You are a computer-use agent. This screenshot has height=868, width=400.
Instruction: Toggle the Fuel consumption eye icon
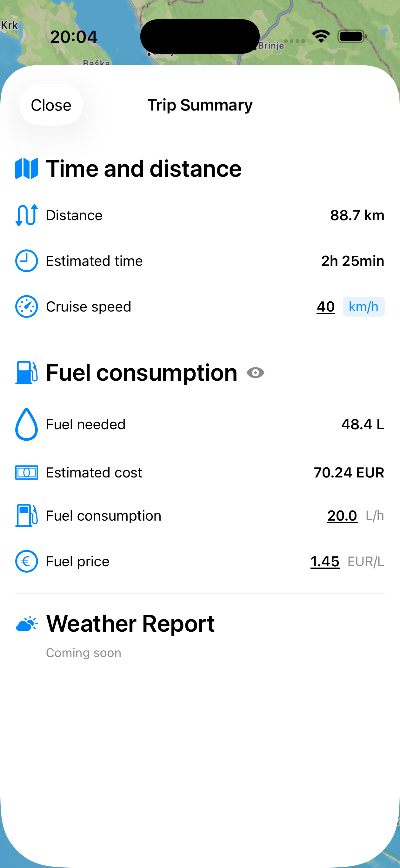[x=255, y=373]
